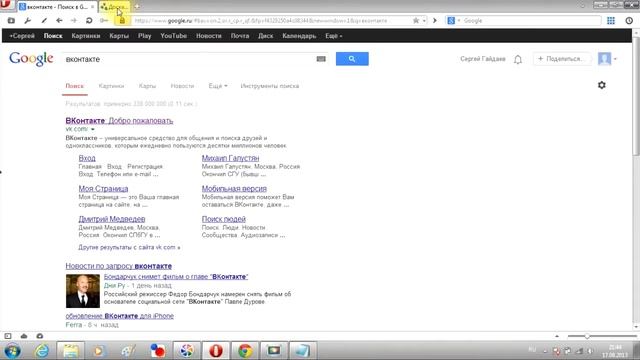The height and width of the screenshot is (360, 640).
Task: Reload the page with the refresh icon
Action: tap(89, 20)
